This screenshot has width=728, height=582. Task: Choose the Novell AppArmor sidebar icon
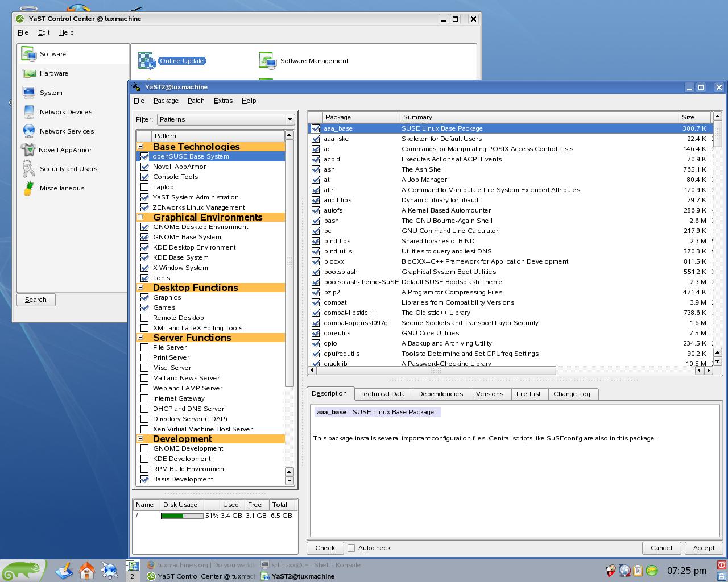coord(28,150)
